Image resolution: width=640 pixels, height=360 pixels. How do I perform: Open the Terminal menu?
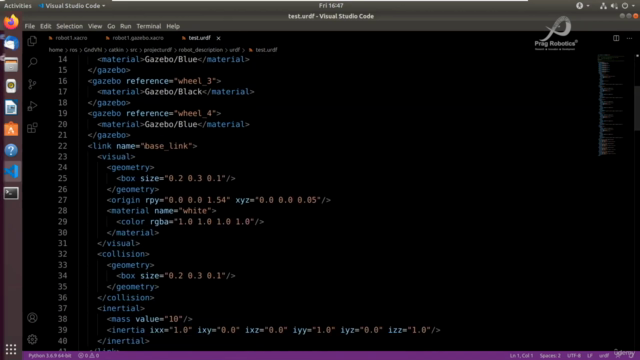pos(149,26)
